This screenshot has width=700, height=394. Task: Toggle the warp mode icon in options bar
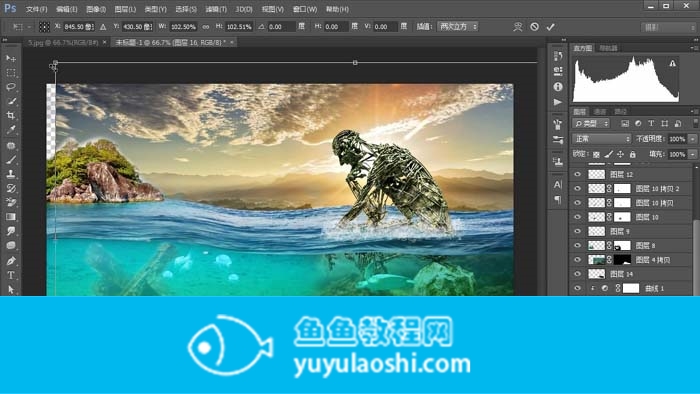(x=518, y=27)
